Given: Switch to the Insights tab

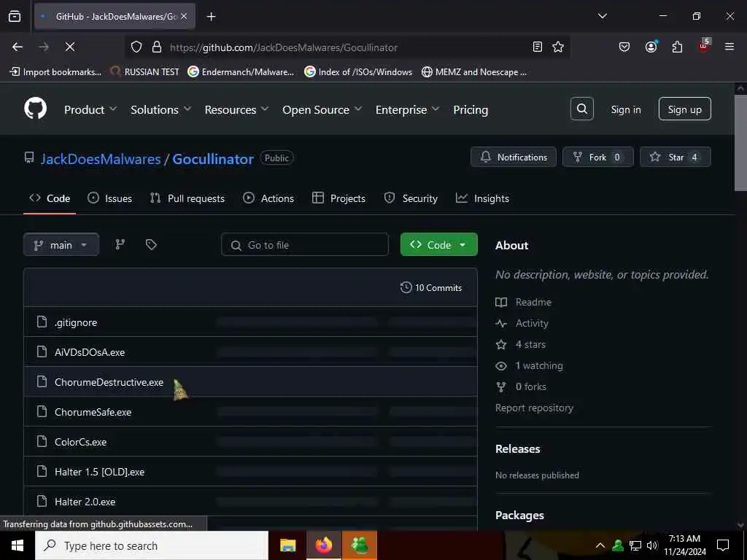Looking at the screenshot, I should click(x=482, y=198).
